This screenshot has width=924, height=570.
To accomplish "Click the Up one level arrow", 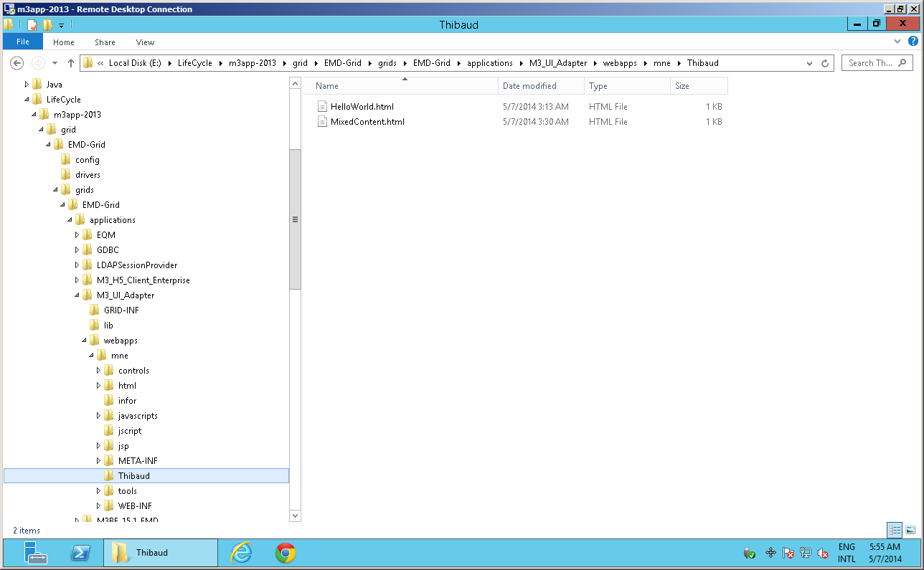I will [x=71, y=63].
